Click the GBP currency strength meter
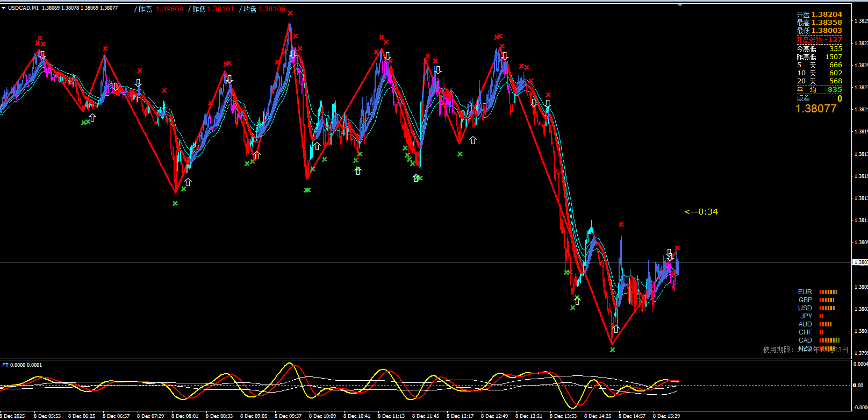868x420 pixels. coord(816,300)
